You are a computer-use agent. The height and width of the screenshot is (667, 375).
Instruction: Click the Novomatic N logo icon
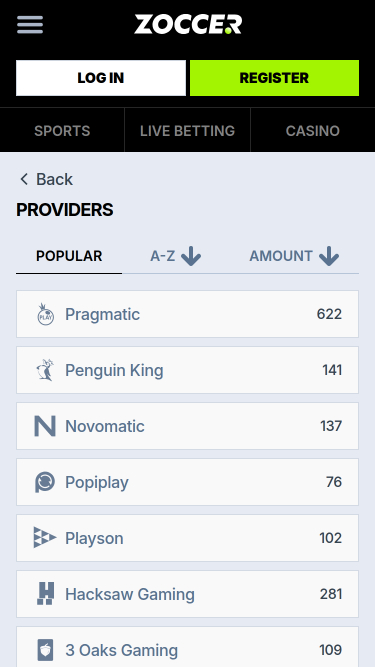(x=45, y=426)
